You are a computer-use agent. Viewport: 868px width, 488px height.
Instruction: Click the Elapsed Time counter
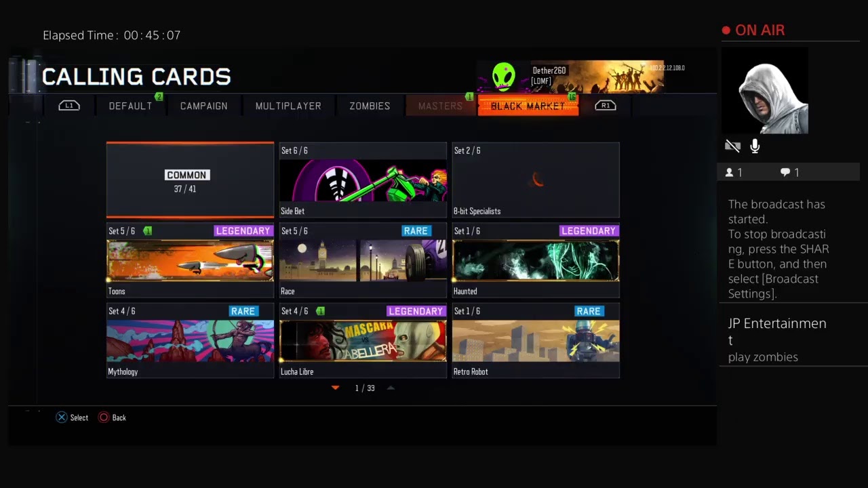click(112, 35)
